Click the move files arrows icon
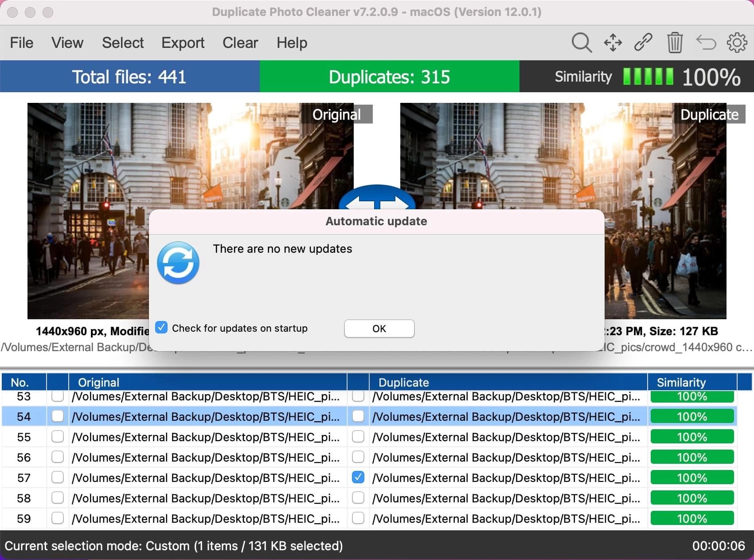 click(x=613, y=43)
